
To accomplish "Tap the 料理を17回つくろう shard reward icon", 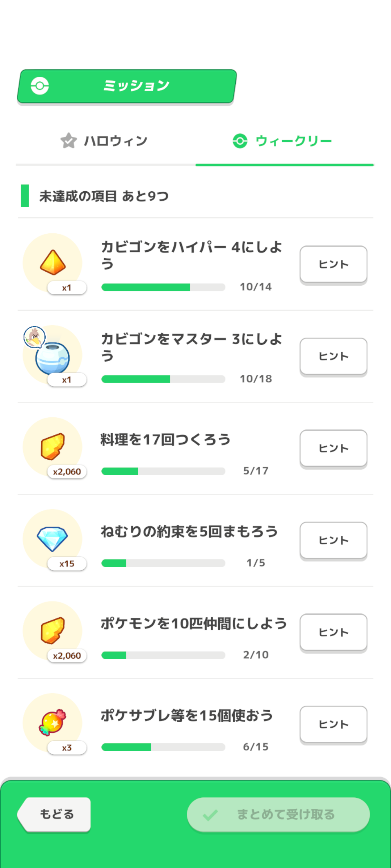I will point(53,446).
